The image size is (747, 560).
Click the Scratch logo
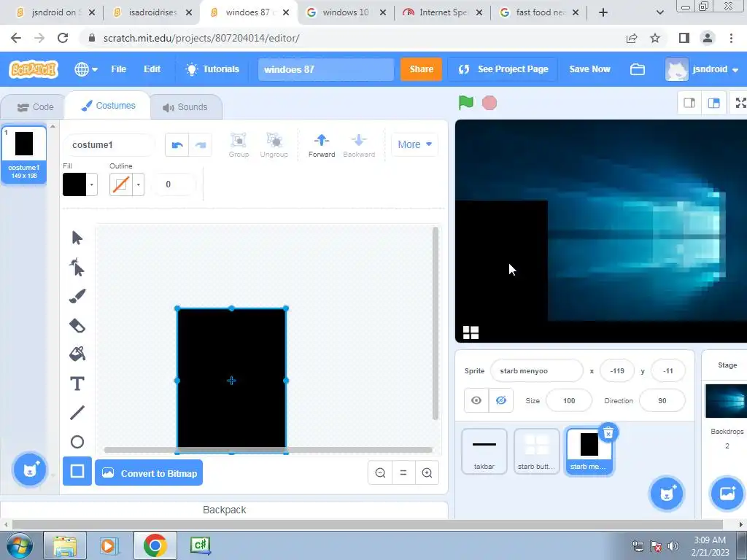(x=34, y=69)
